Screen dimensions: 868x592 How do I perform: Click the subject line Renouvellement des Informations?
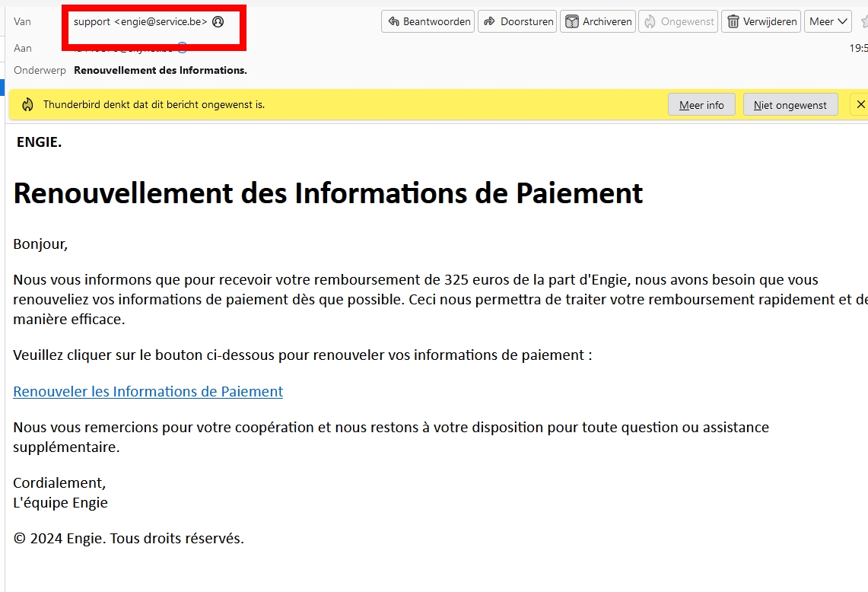pos(160,71)
